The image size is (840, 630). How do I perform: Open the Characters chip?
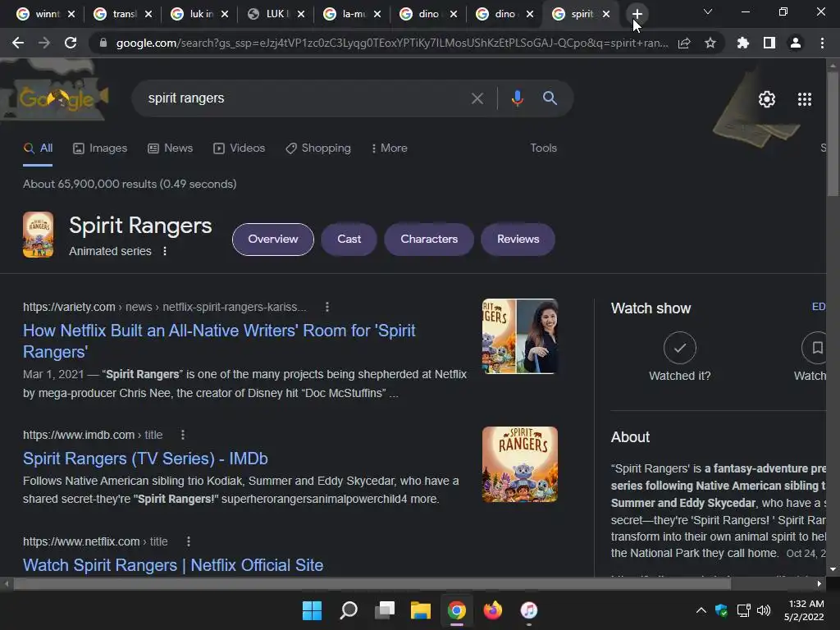[x=429, y=240]
